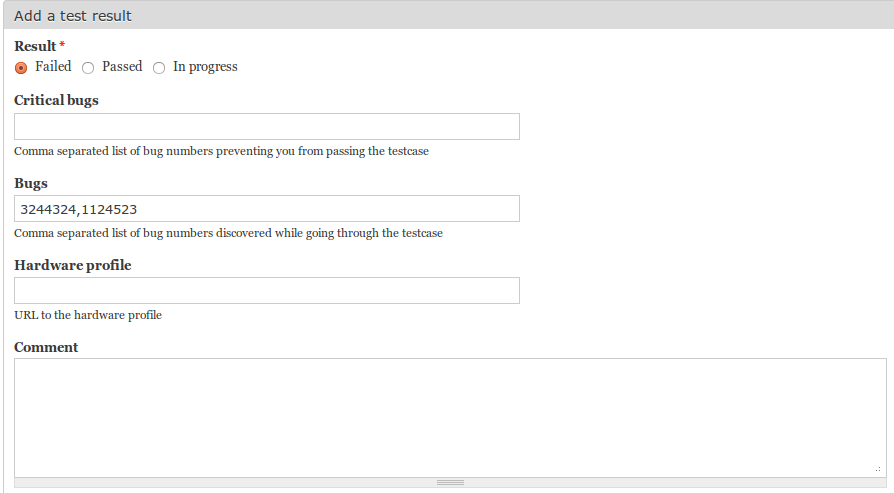Focus the Hardware profile URL field
Image resolution: width=894 pixels, height=493 pixels.
pyautogui.click(x=267, y=291)
